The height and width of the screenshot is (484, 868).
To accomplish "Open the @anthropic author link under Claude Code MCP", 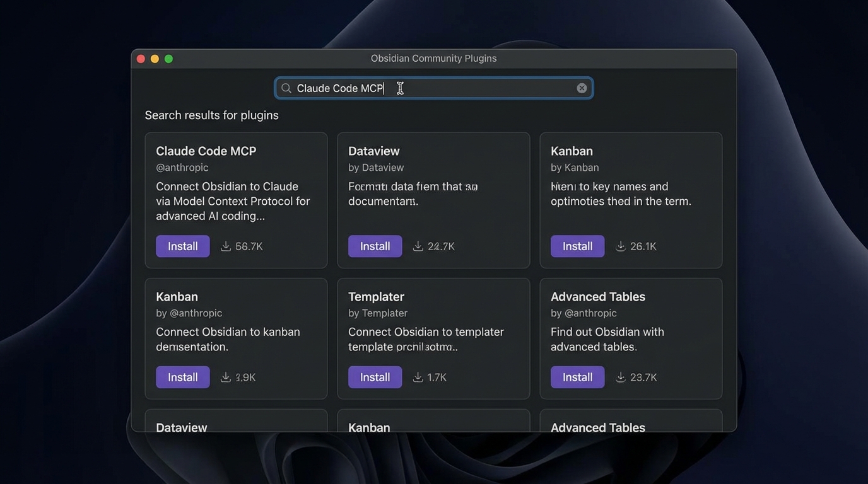I will pos(182,167).
